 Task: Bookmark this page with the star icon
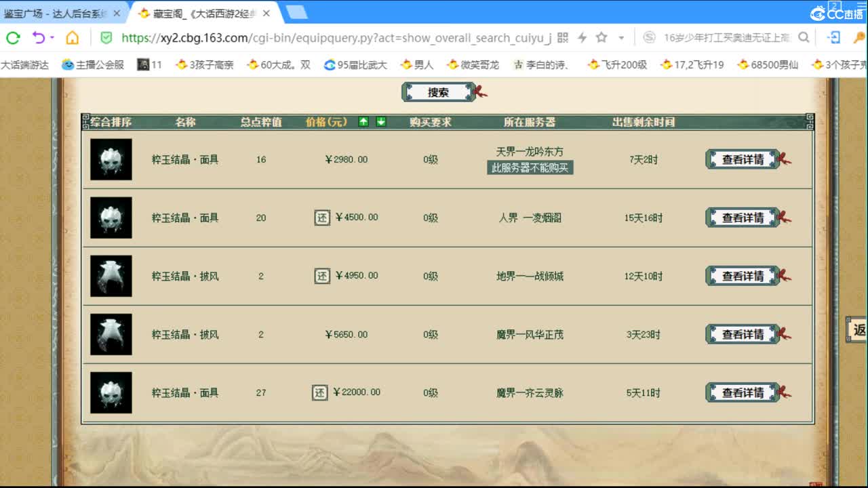(x=601, y=38)
